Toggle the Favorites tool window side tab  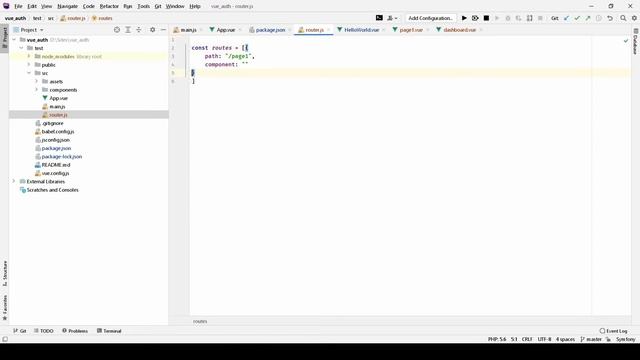coord(4,307)
